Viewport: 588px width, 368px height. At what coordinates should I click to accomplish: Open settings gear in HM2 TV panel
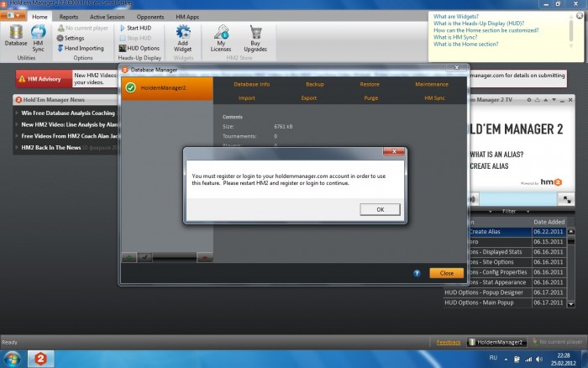coord(528,100)
